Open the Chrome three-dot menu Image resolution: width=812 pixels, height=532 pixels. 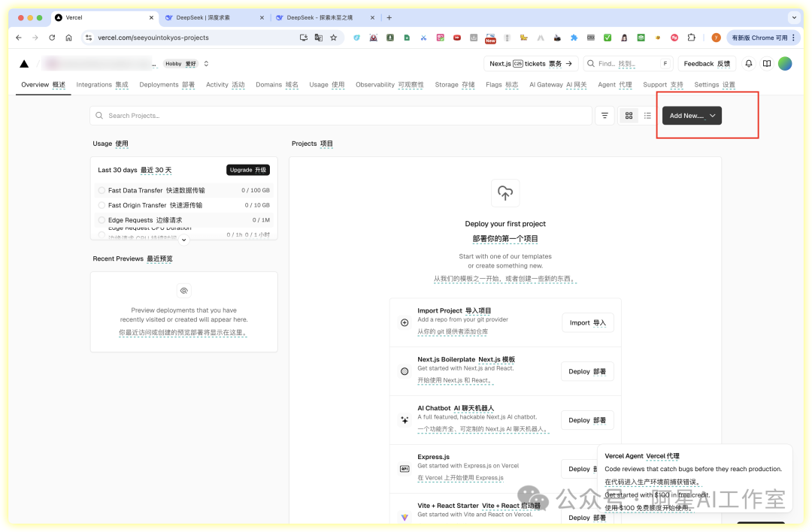(793, 38)
